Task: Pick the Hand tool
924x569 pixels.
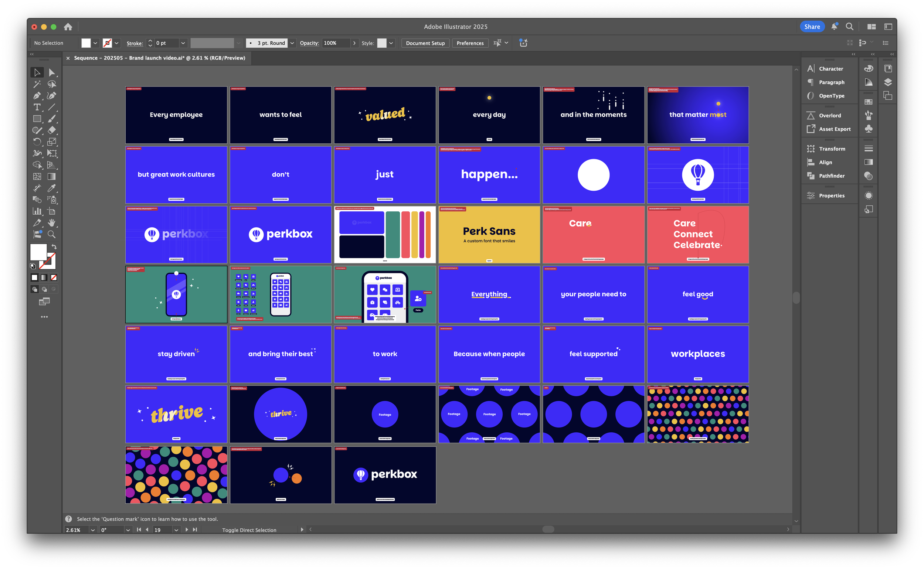Action: [x=52, y=223]
